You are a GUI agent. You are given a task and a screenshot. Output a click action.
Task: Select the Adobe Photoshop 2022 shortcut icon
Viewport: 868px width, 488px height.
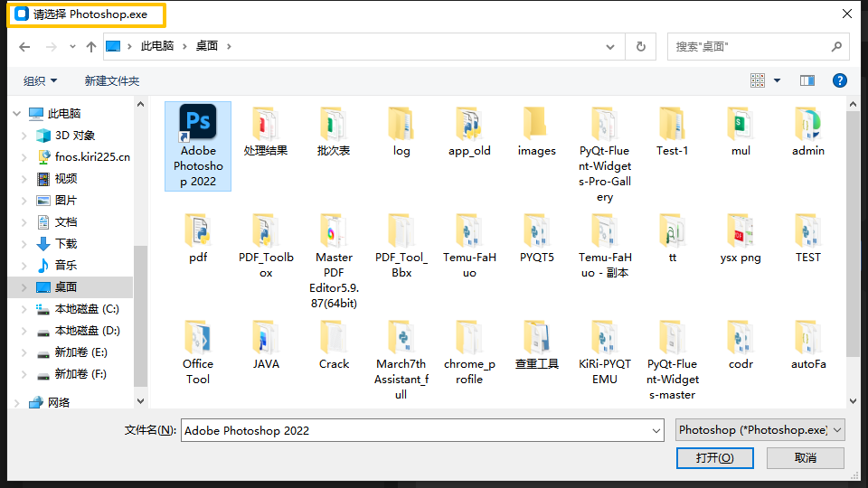197,124
